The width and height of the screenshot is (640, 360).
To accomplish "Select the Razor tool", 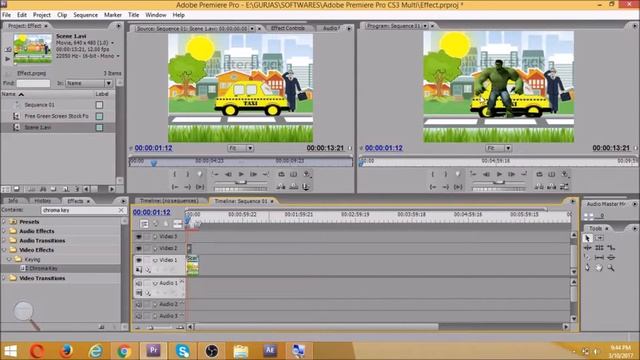I will [x=588, y=258].
